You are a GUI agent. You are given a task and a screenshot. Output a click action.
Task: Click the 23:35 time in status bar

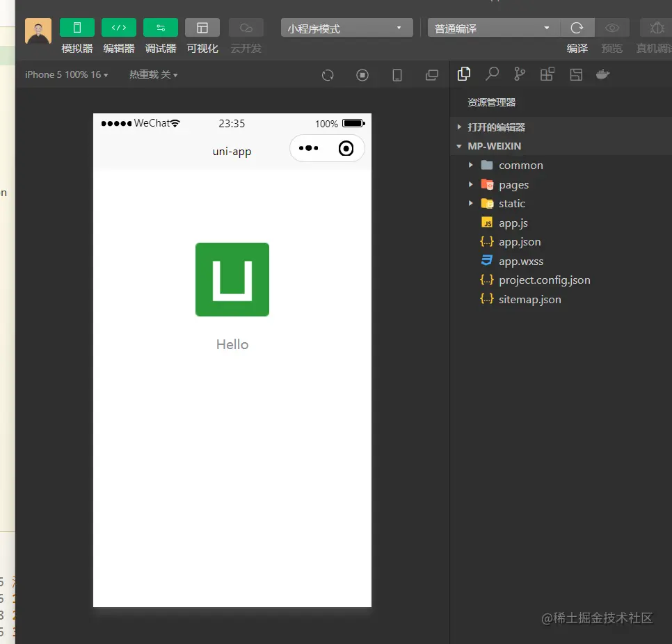pos(232,123)
